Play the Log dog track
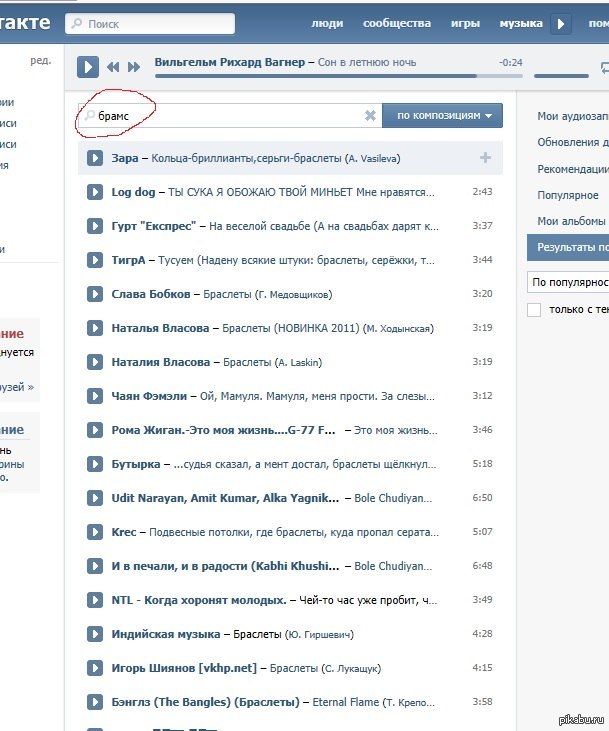Viewport: 609px width, 731px height. 95,192
